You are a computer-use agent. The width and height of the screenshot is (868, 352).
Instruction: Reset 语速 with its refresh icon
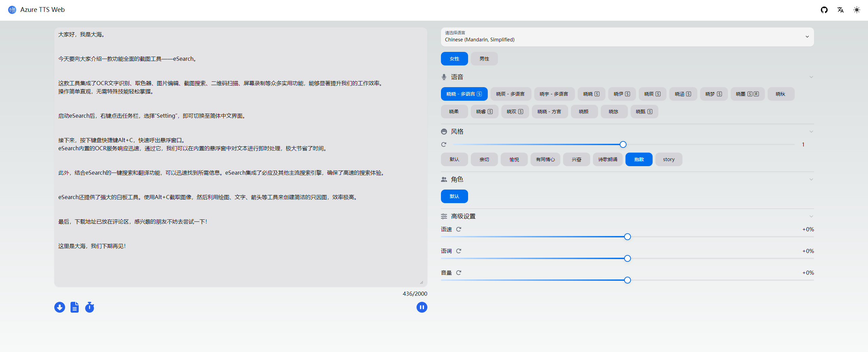point(459,229)
